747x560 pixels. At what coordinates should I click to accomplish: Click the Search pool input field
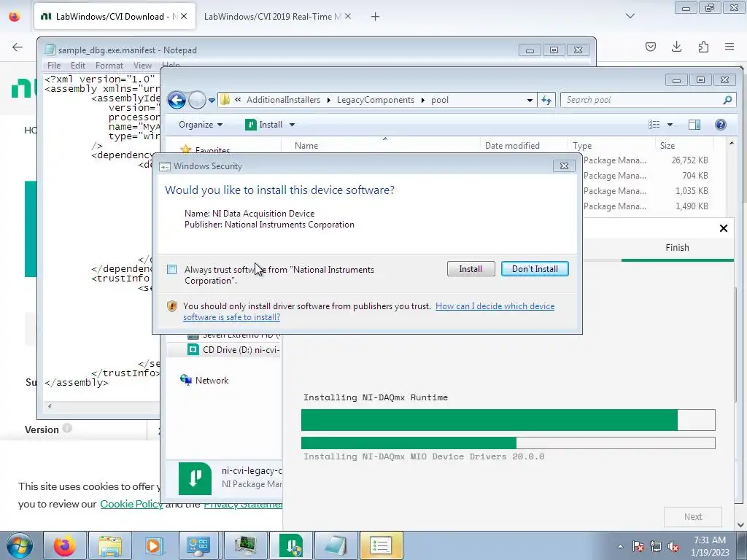point(640,100)
